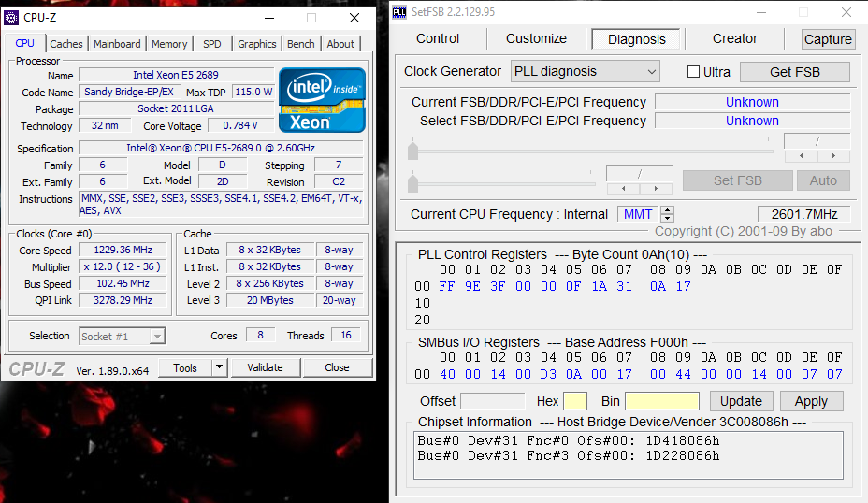Screen dimensions: 868x503
Task: Click the Bus Speed 102.45 MHz value
Action: (x=123, y=283)
